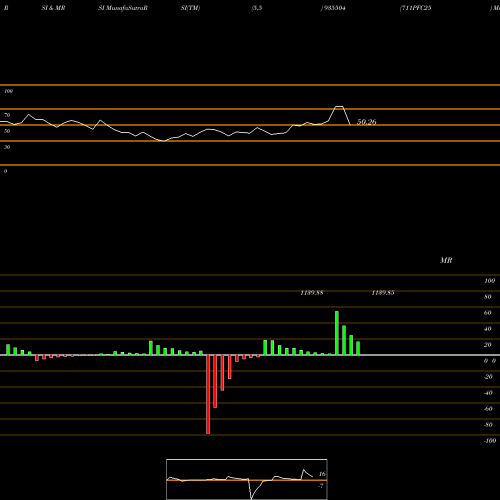
Task: Click the MR axis label -80
Action: [488, 425]
